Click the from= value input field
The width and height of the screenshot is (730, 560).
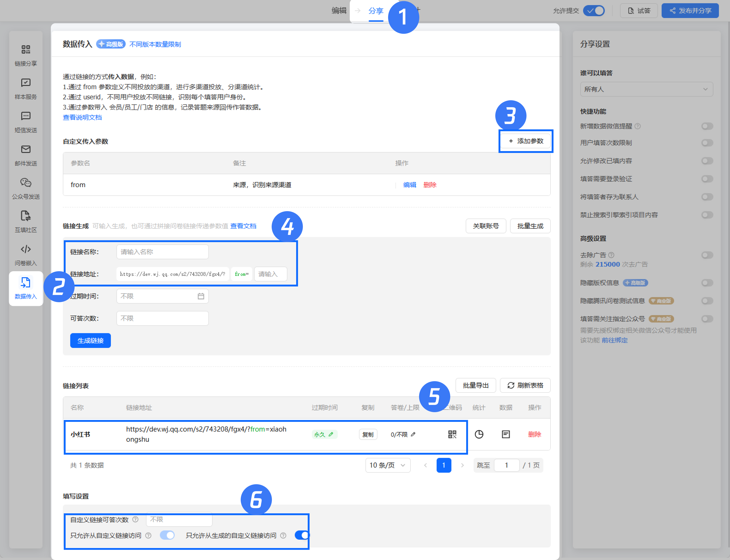[270, 274]
